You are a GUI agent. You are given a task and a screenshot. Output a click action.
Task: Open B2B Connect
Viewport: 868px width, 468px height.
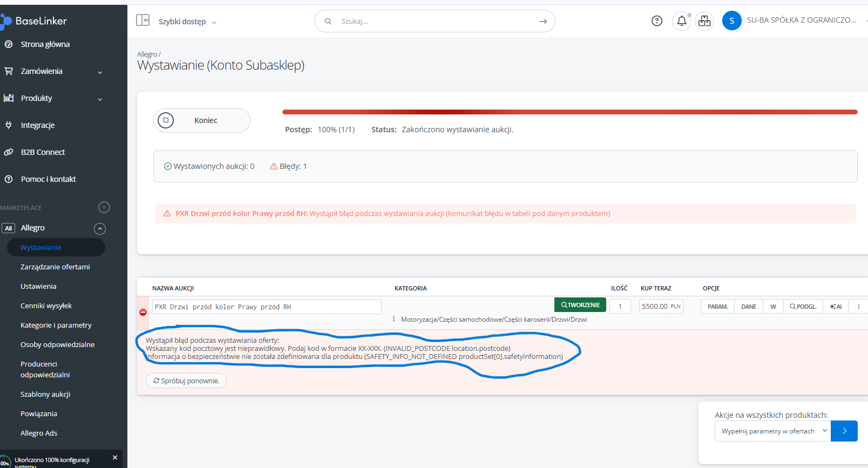(x=43, y=152)
